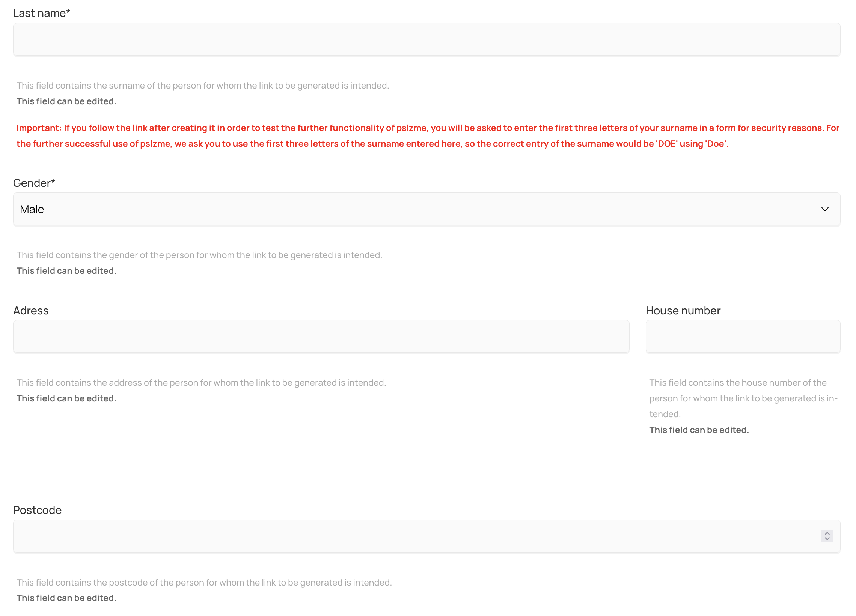Image resolution: width=856 pixels, height=616 pixels.
Task: Focus the Adress text field
Action: click(321, 337)
